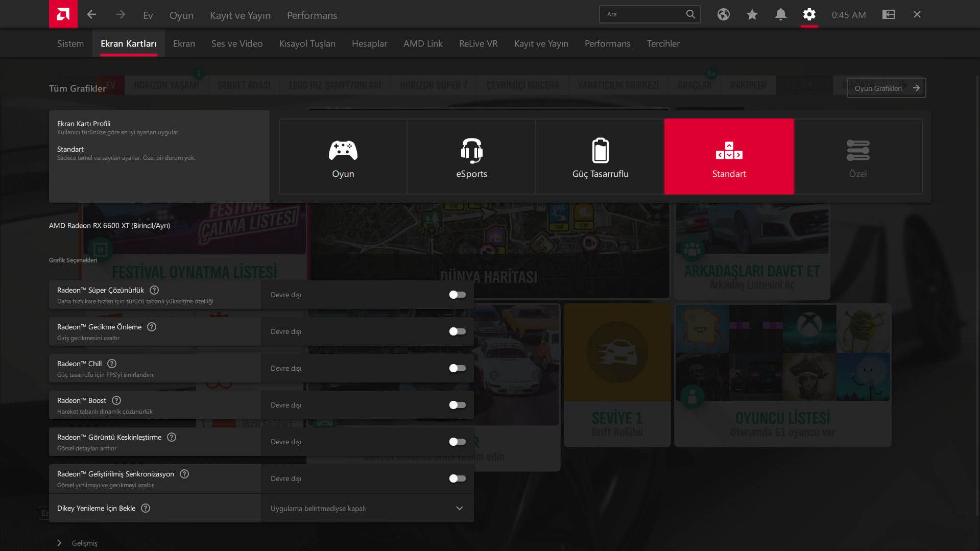
Task: Toggle Radeon Görüntü Keskinleştirme on
Action: pyautogui.click(x=457, y=442)
